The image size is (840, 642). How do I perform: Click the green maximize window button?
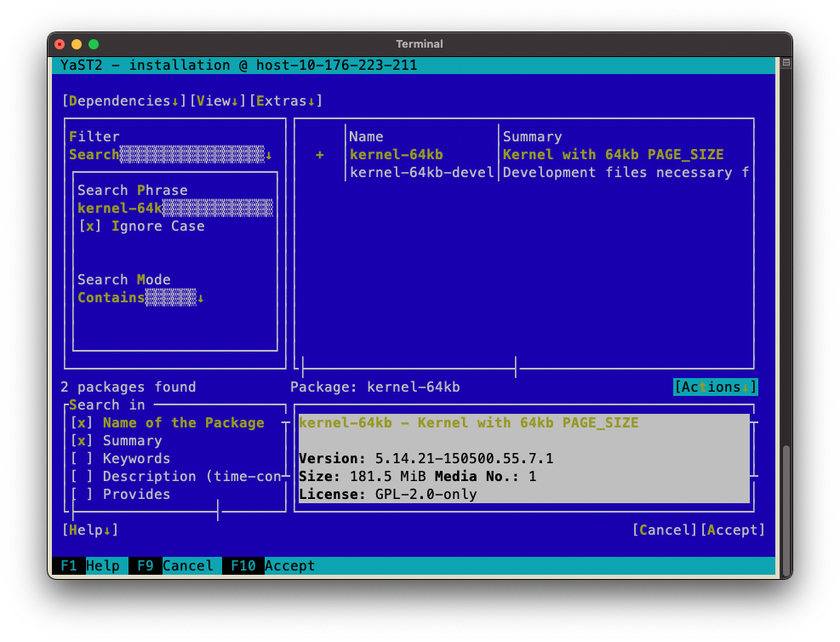pos(94,44)
